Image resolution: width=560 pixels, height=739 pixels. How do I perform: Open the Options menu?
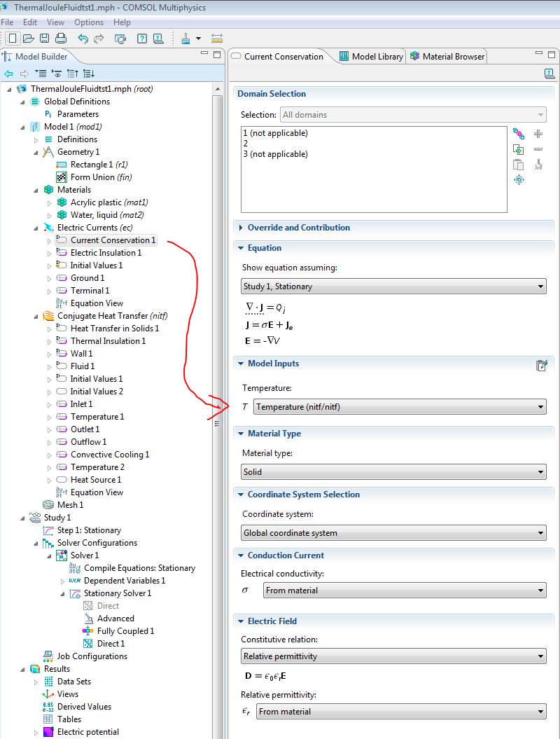88,22
